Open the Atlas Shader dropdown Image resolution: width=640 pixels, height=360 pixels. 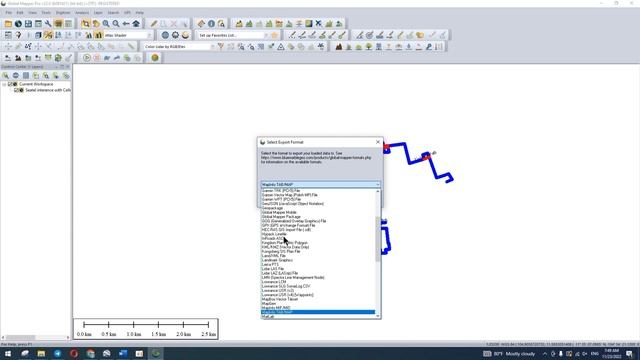pyautogui.click(x=149, y=36)
